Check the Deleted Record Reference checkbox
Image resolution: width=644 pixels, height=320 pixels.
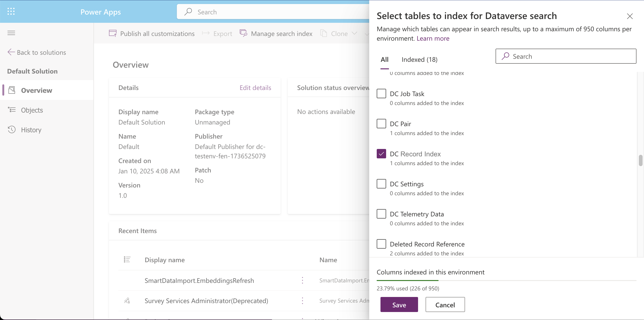(381, 244)
